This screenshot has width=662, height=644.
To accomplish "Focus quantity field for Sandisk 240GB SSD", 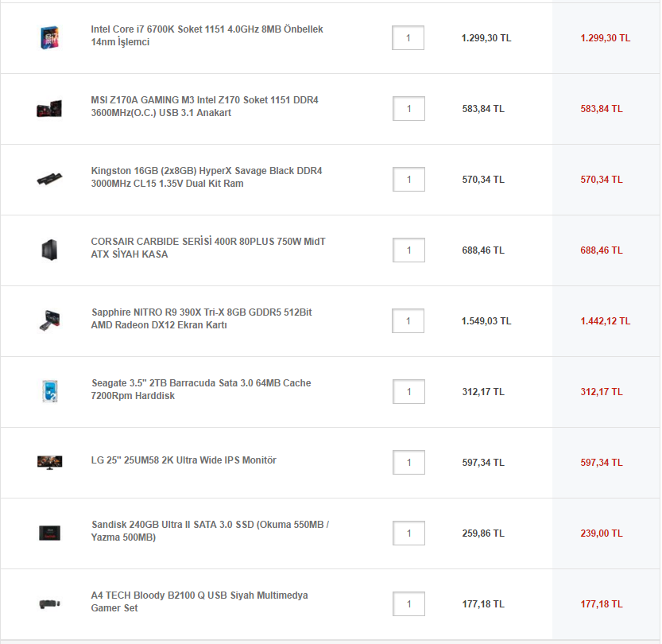I will coord(408,533).
